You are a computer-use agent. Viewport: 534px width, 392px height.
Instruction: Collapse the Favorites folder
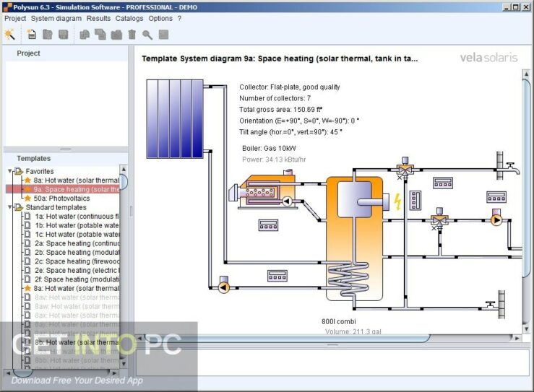(10, 171)
